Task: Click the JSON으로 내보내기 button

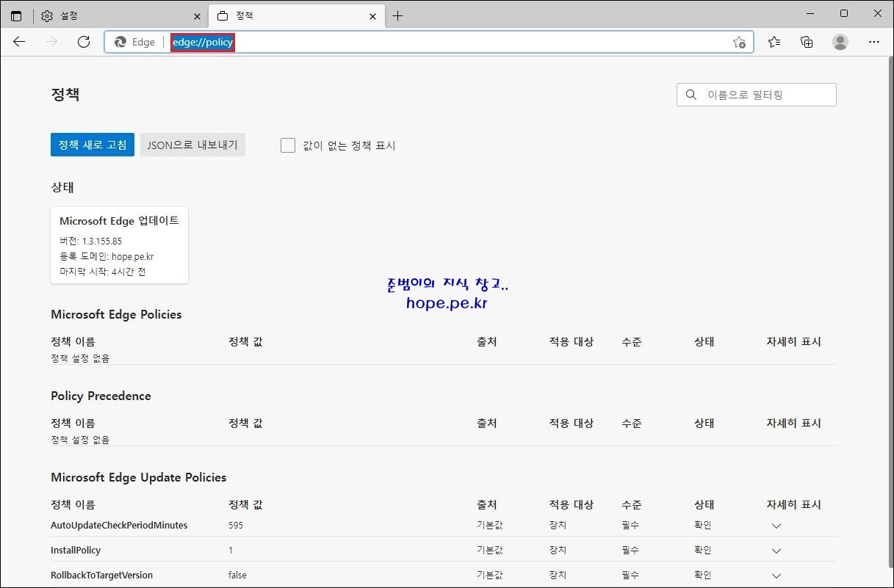Action: [x=192, y=145]
